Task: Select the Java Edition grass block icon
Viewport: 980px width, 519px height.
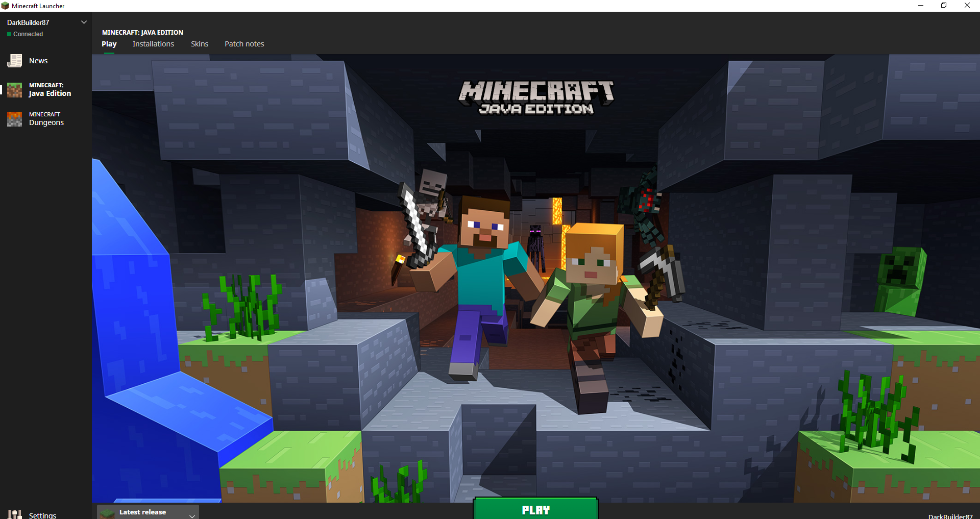Action: (x=15, y=90)
